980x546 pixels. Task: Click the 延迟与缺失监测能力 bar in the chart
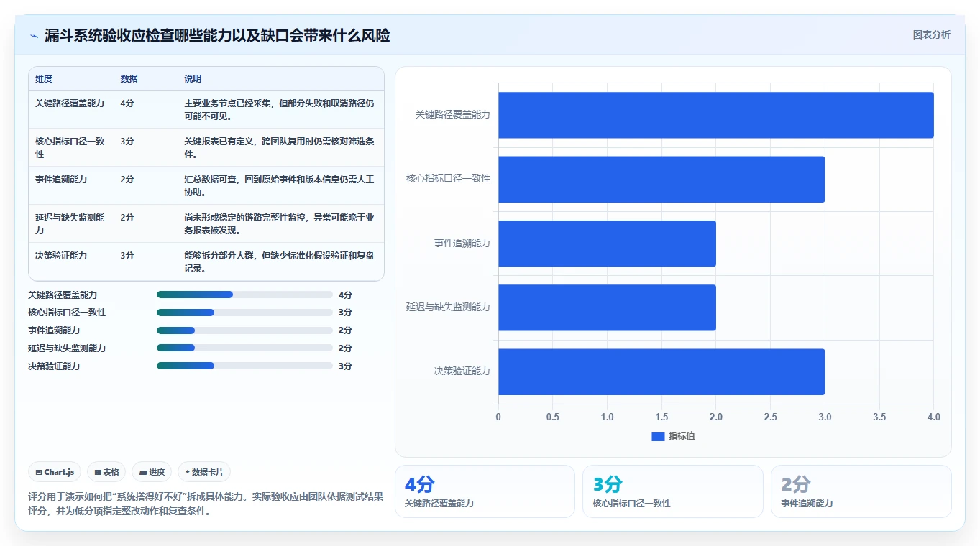tap(607, 307)
